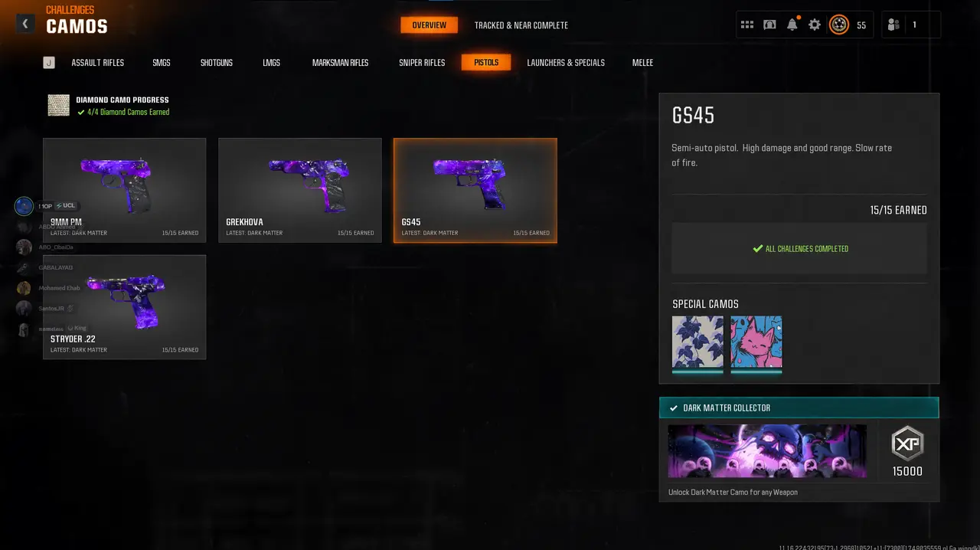Viewport: 980px width, 550px height.
Task: Pick the pink cat special camo swatch
Action: point(756,342)
